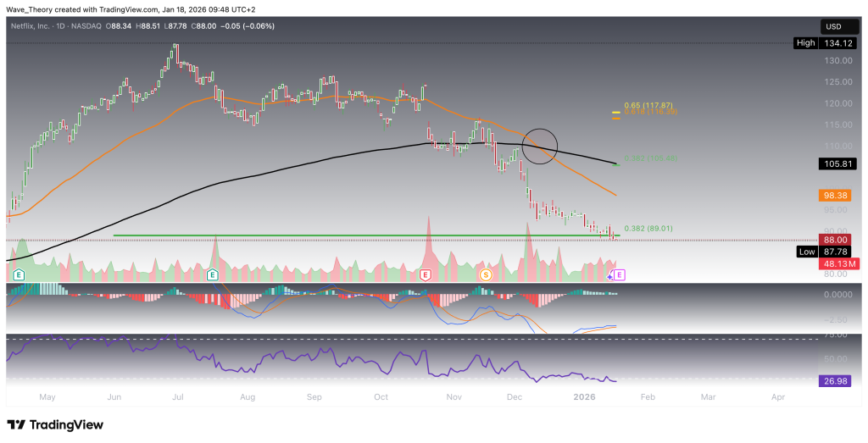This screenshot has width=868, height=443.
Task: Click the purple upcoming earnings E marker
Action: (x=620, y=274)
